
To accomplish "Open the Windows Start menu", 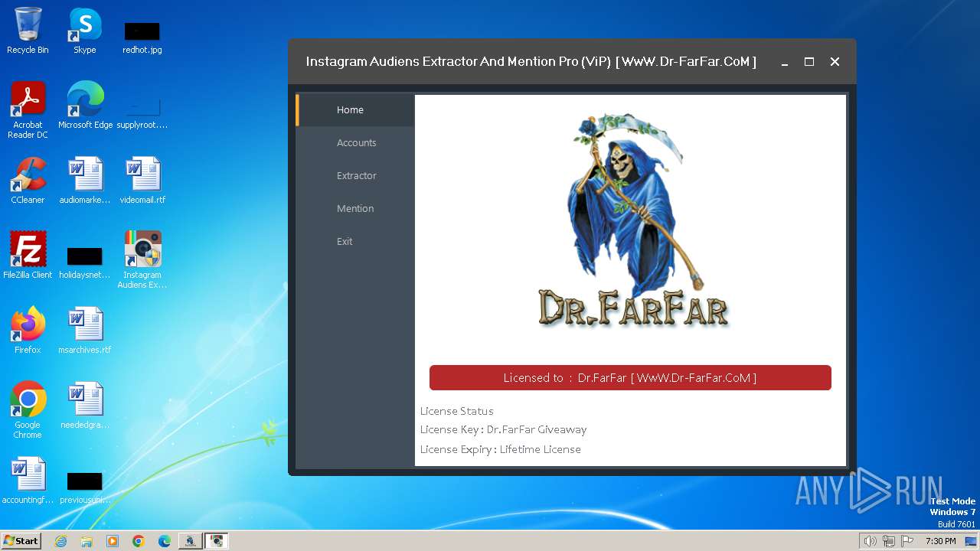I will (21, 541).
